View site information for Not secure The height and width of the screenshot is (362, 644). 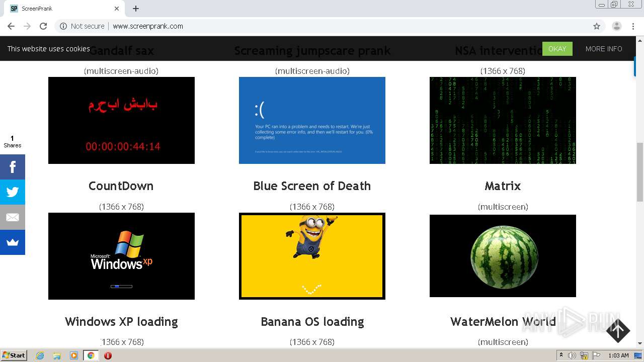tap(82, 26)
